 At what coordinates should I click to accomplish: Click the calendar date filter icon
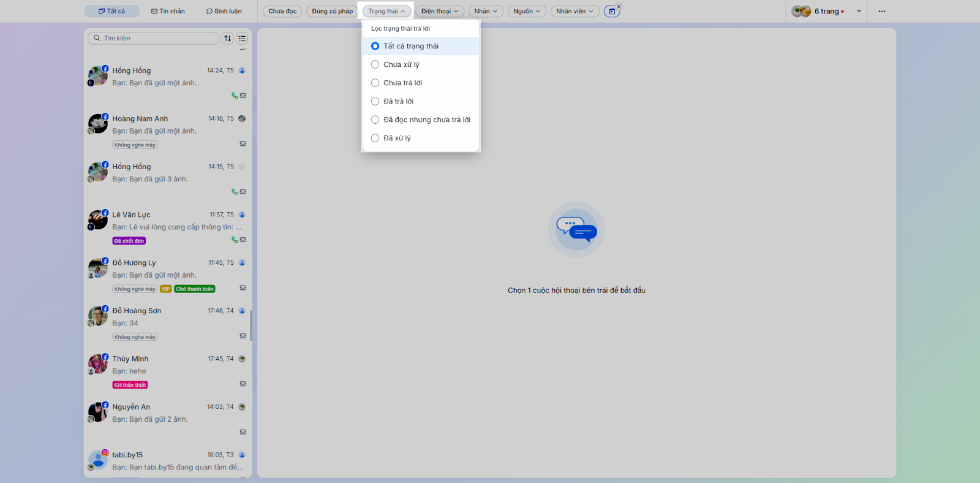[x=611, y=11]
